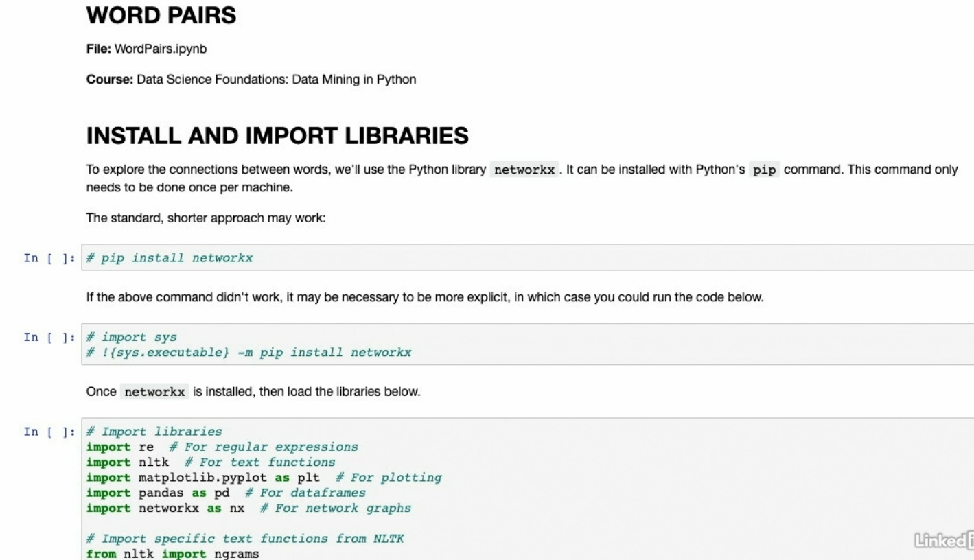Select the first cell's In [ ] prompt
The width and height of the screenshot is (974, 560).
pos(49,258)
